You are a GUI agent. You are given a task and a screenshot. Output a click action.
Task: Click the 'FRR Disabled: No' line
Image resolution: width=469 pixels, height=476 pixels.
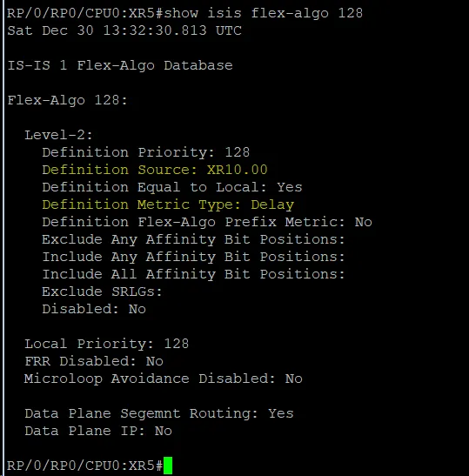coord(94,361)
